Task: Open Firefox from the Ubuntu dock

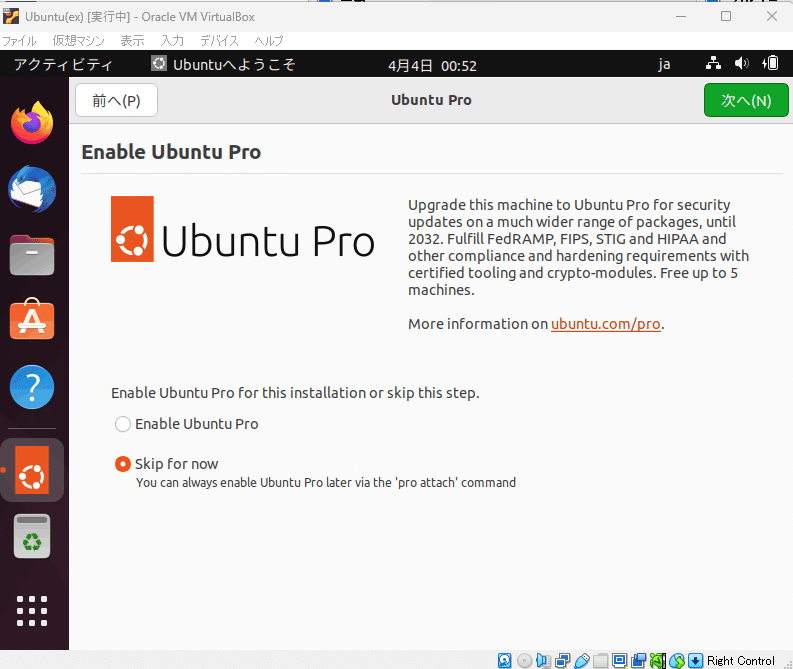Action: pyautogui.click(x=32, y=123)
